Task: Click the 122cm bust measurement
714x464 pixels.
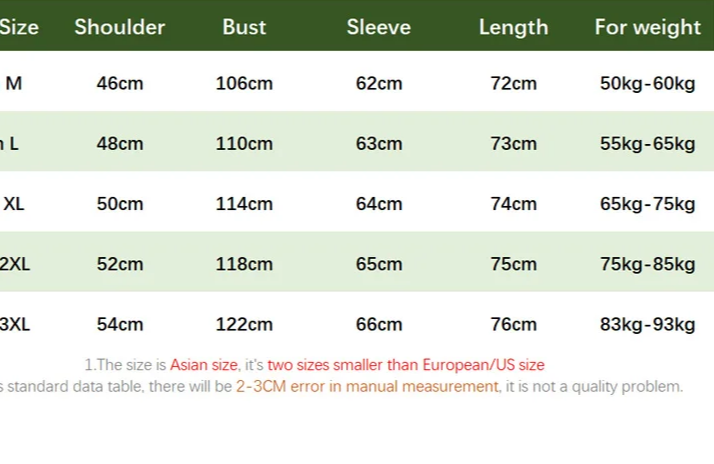Action: coord(244,324)
